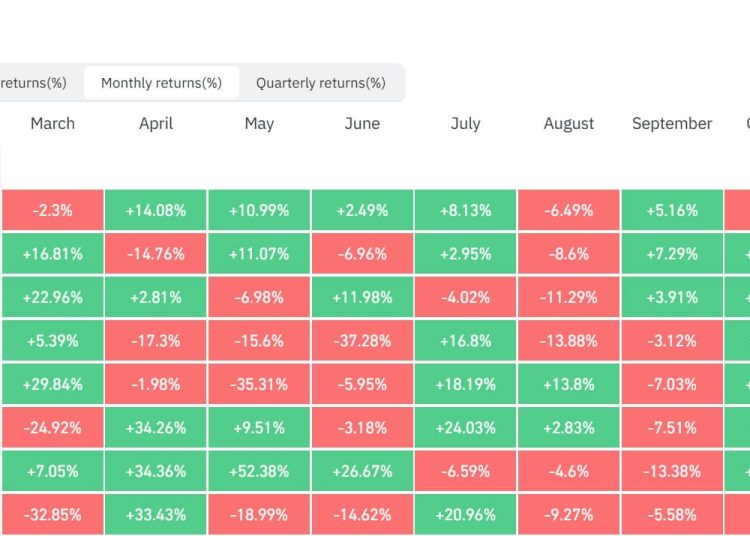Viewport: 750px width, 536px height.
Task: Select the -37.28% June cell
Action: pos(362,341)
